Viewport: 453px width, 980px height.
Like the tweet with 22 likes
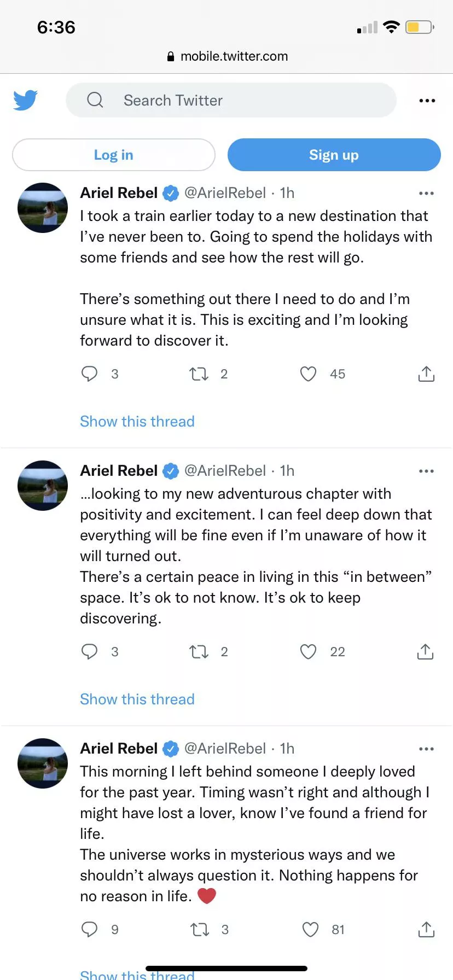click(309, 652)
